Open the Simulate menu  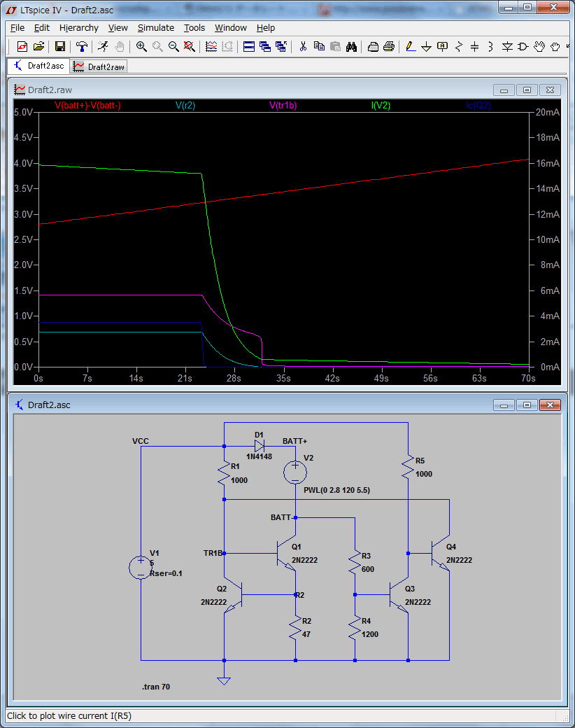click(156, 28)
